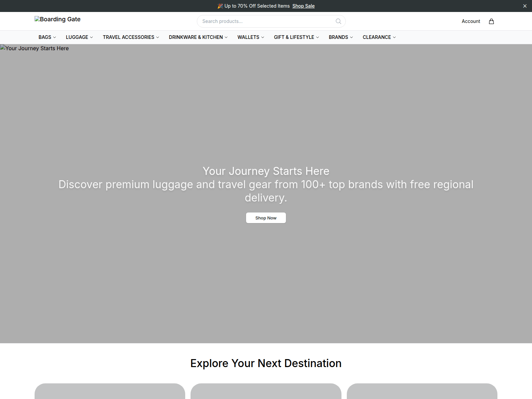This screenshot has height=399, width=532.
Task: Expand the Luggage menu chevron
Action: click(x=91, y=37)
